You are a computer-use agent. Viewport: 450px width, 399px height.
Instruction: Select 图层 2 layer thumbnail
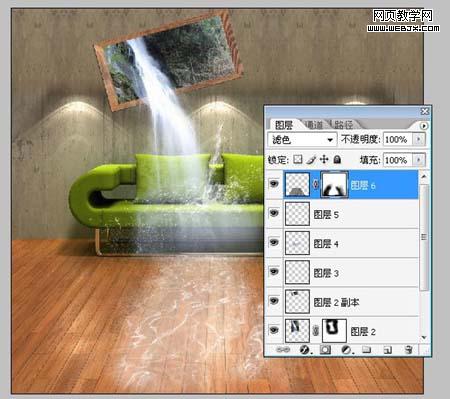click(297, 330)
